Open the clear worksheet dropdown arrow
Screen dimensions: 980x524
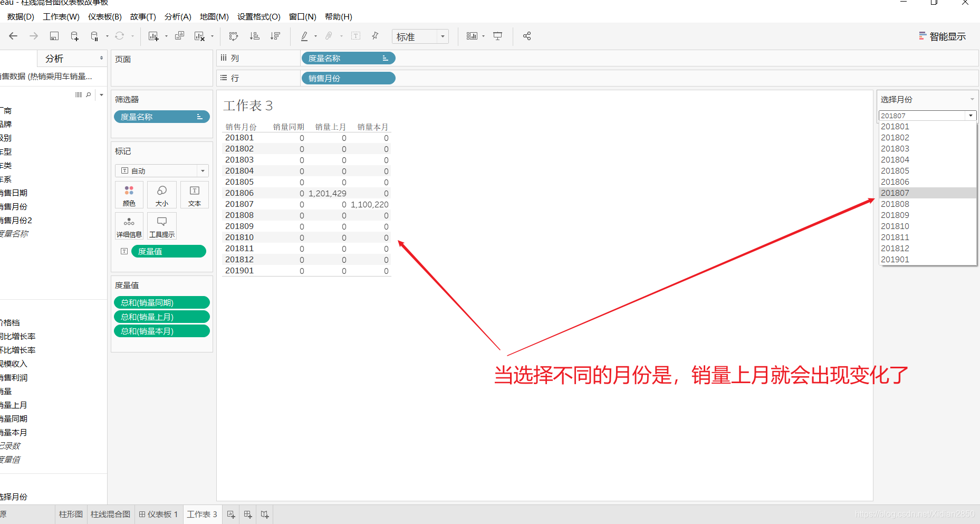click(x=213, y=36)
